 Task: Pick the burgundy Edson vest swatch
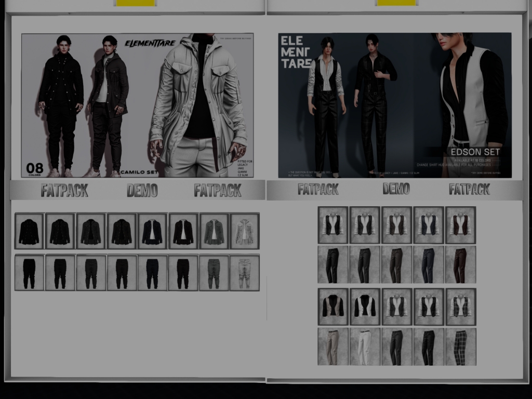pyautogui.click(x=460, y=225)
